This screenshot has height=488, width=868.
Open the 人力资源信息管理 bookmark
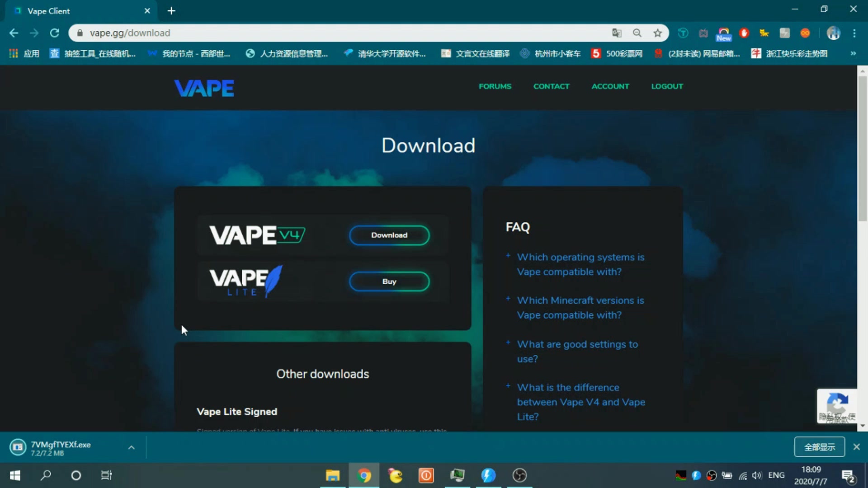click(287, 54)
